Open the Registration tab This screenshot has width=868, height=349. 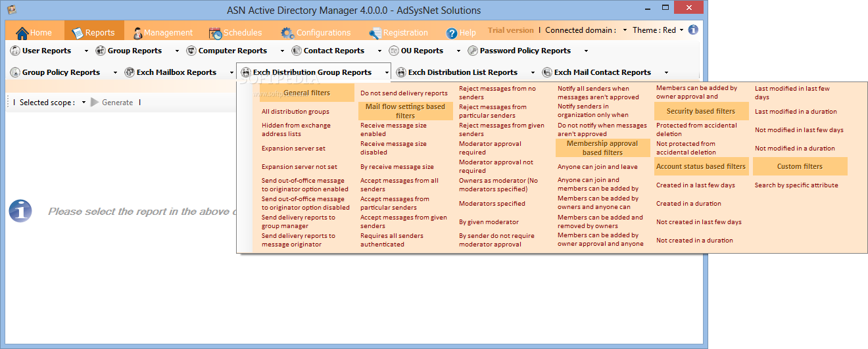[398, 33]
